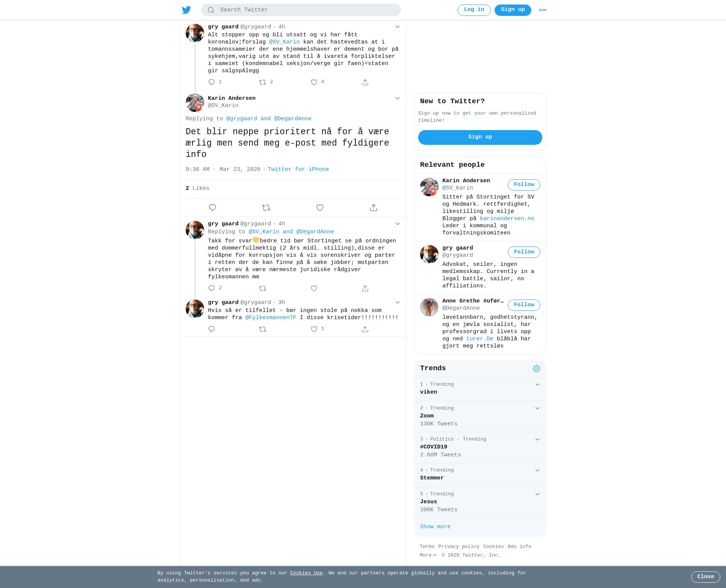Screen dimensions: 726x588
Task: Click the Log in button
Action: pos(474,10)
